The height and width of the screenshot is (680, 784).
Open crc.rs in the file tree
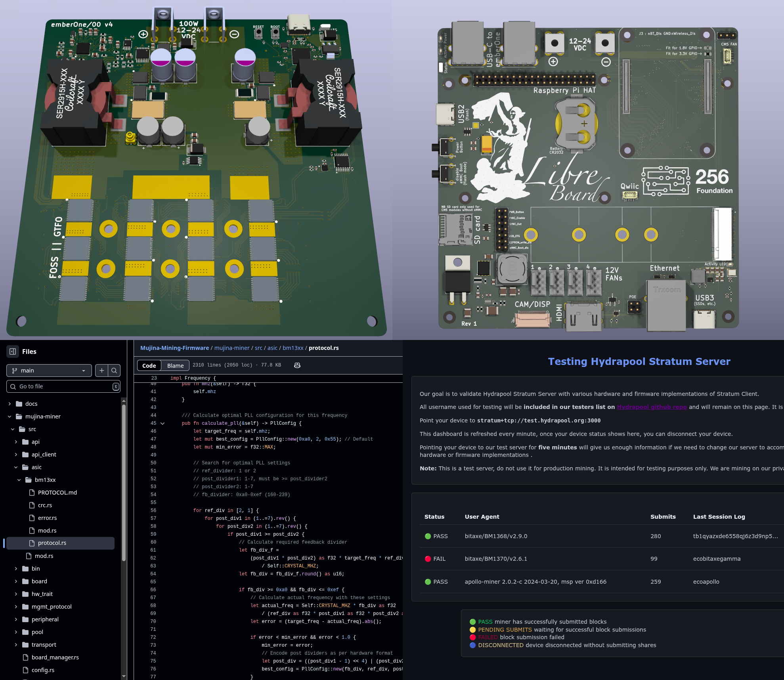click(45, 505)
